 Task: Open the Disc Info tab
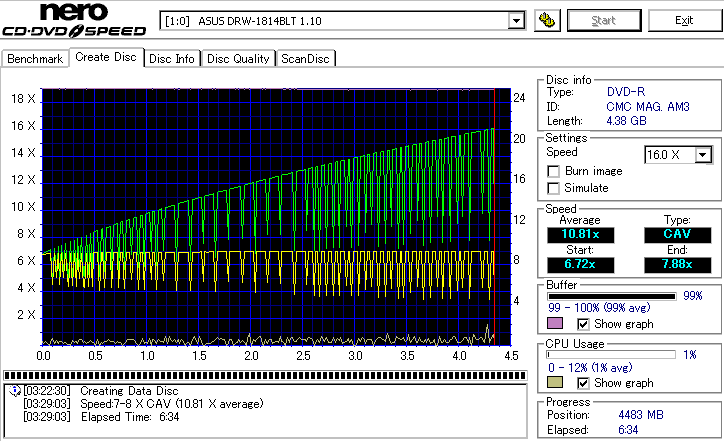(172, 59)
